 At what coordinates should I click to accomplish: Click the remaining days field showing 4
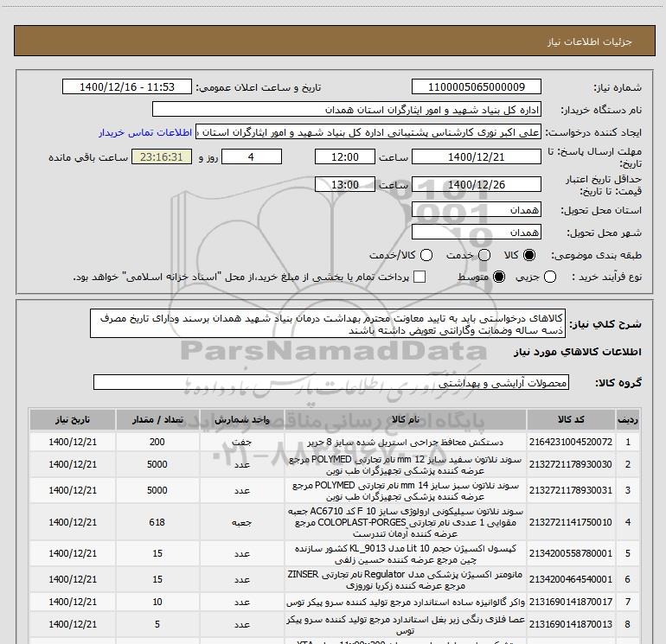[252, 156]
